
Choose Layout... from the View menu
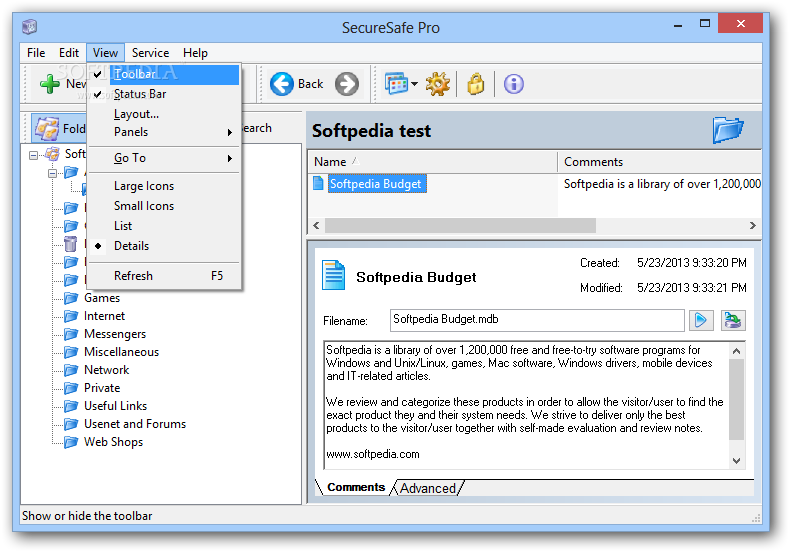(x=164, y=114)
